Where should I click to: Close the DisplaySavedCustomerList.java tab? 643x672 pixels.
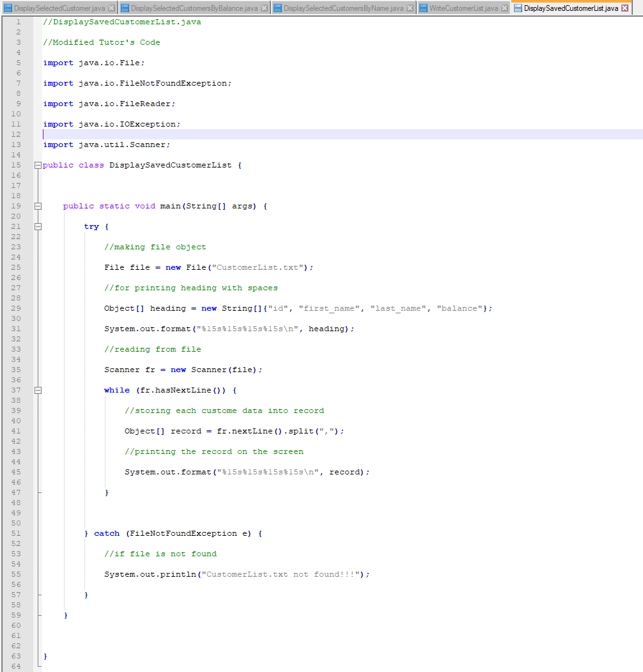click(624, 9)
